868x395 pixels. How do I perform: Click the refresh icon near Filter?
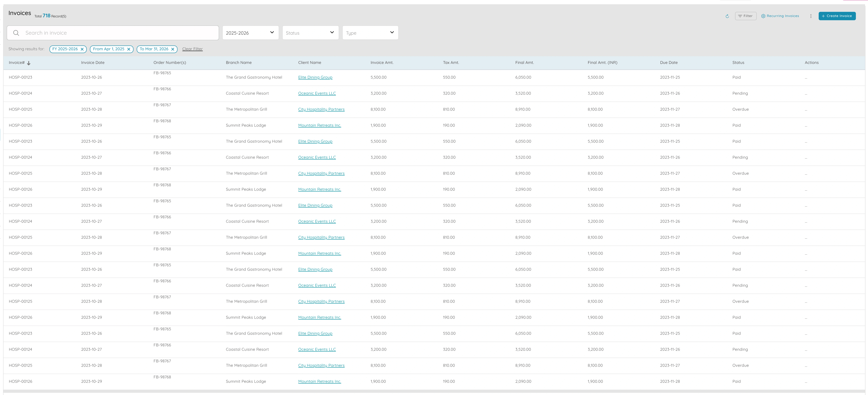click(x=727, y=16)
